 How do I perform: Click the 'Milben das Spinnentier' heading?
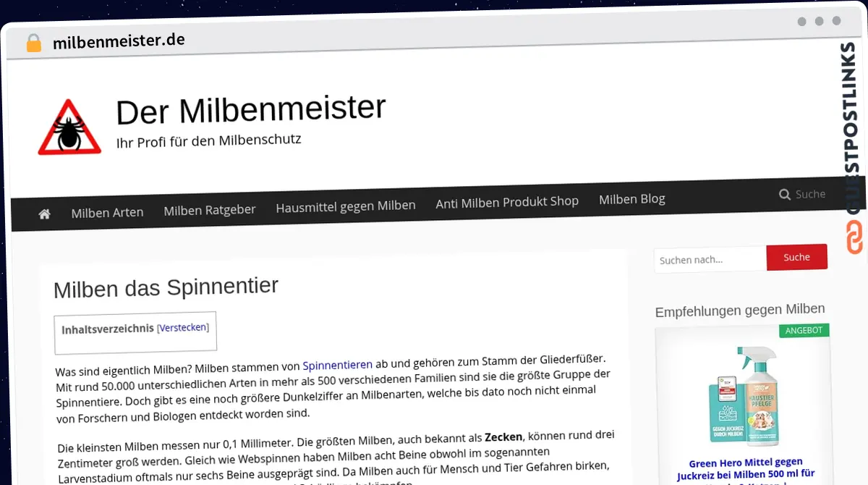pos(166,287)
